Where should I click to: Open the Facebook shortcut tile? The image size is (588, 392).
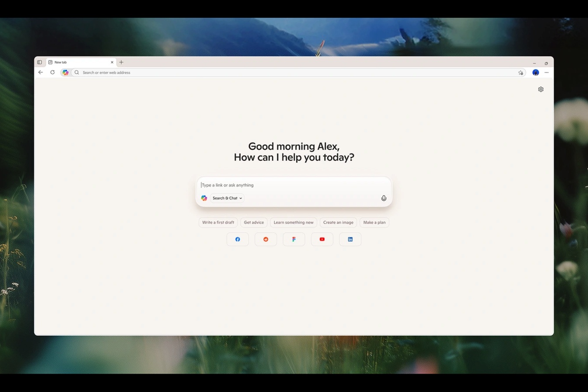(238, 239)
